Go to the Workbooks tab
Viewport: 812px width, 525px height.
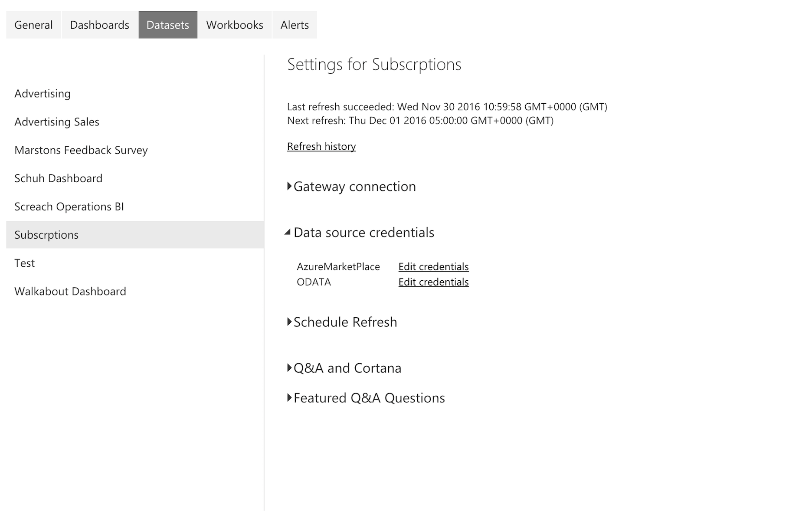pyautogui.click(x=235, y=25)
